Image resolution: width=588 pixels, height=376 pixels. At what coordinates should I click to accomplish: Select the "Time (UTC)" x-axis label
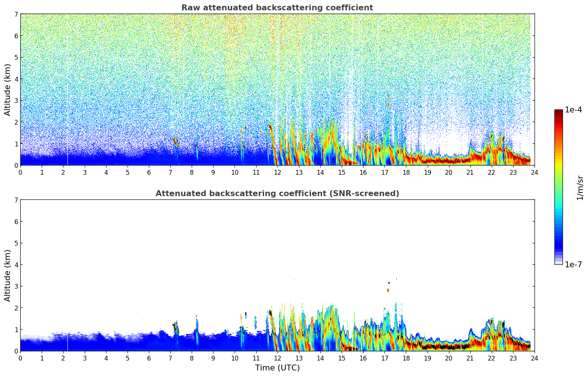point(277,368)
